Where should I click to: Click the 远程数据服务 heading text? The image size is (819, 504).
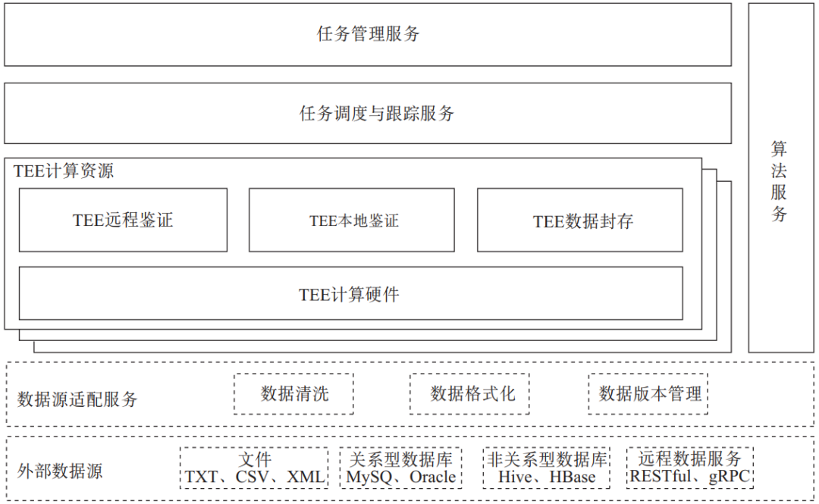click(x=689, y=459)
